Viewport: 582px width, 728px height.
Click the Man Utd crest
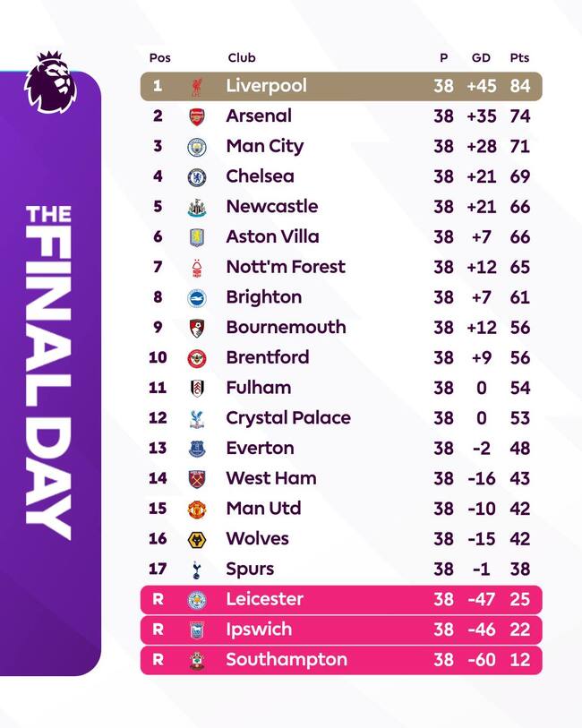click(197, 510)
